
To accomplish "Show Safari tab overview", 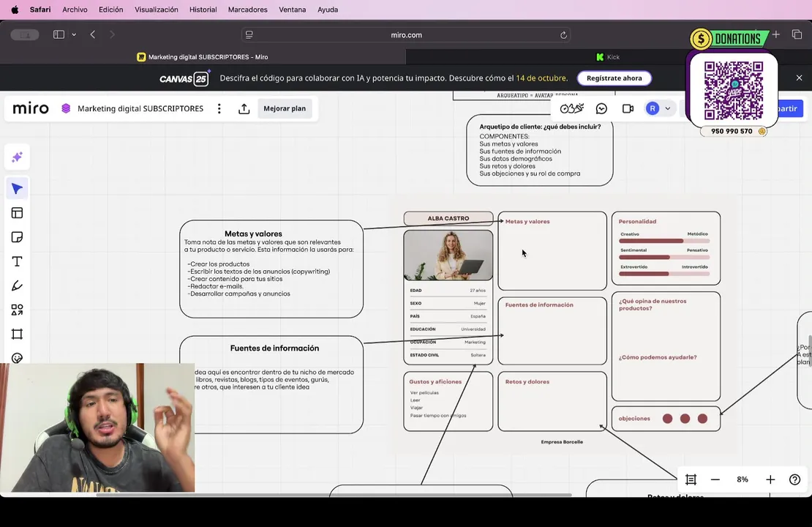I will click(x=797, y=34).
